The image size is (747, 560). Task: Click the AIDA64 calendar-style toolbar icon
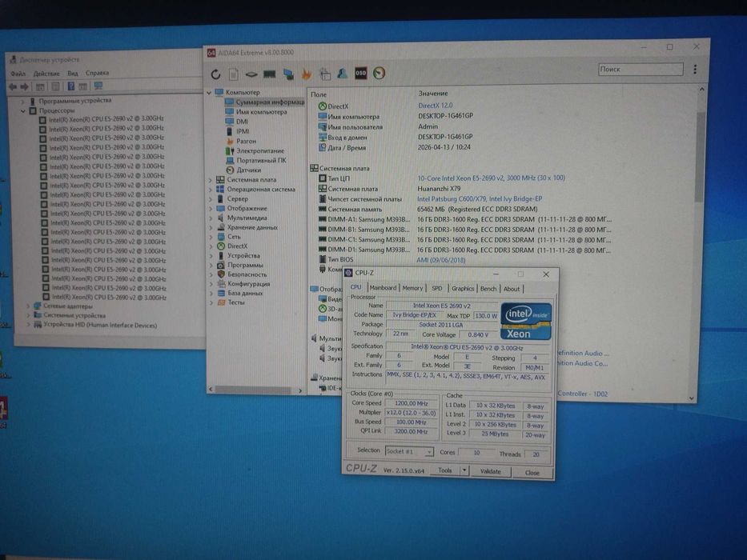click(325, 74)
